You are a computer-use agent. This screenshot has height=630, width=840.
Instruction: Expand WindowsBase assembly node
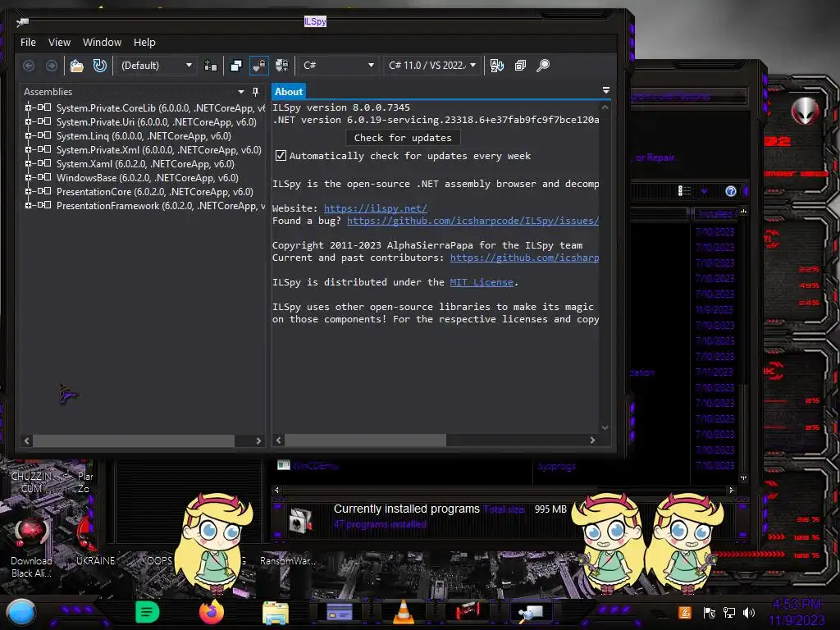[28, 177]
